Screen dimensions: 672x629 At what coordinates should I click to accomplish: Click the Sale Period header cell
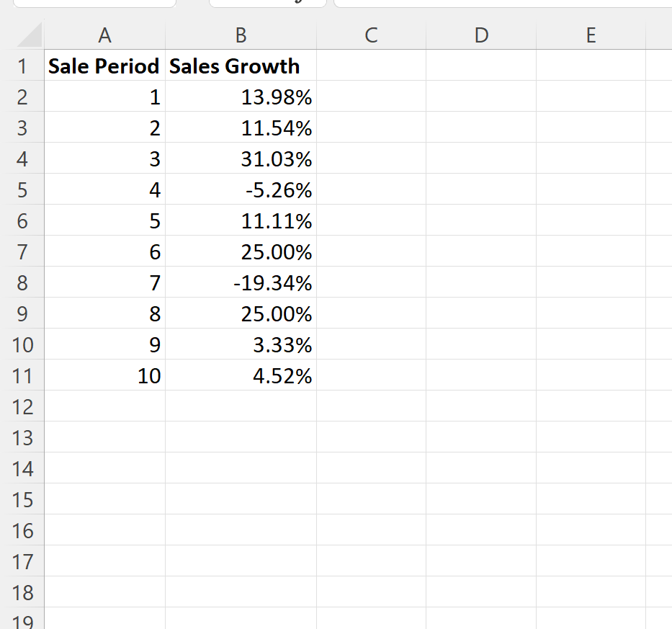tap(104, 66)
